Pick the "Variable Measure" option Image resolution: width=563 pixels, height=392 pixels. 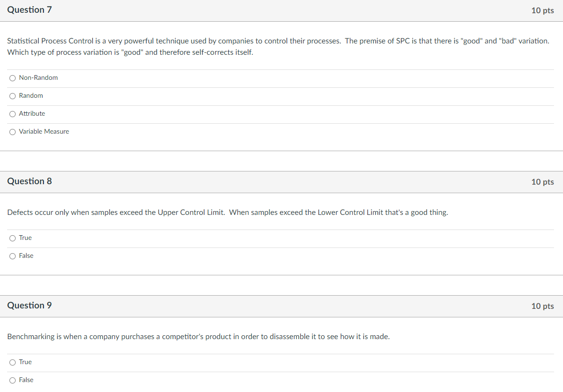coord(12,132)
